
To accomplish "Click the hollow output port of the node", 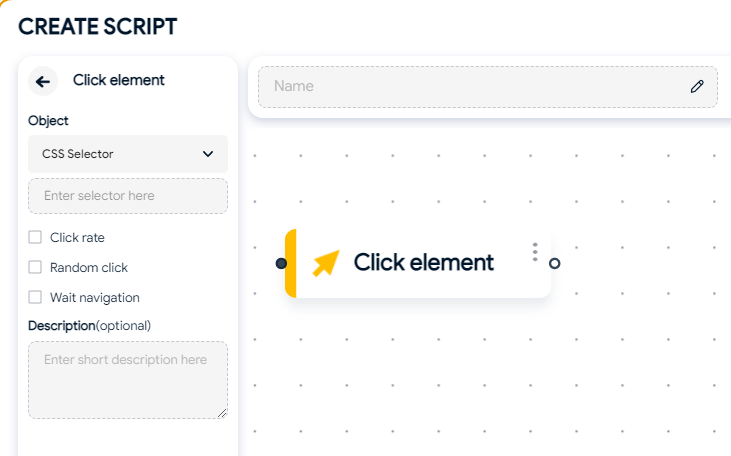I will point(554,263).
